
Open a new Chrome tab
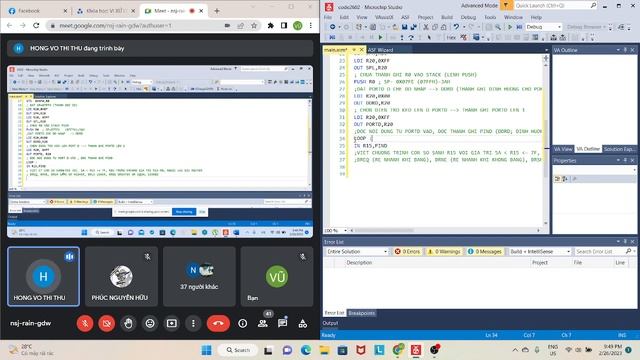[217, 11]
